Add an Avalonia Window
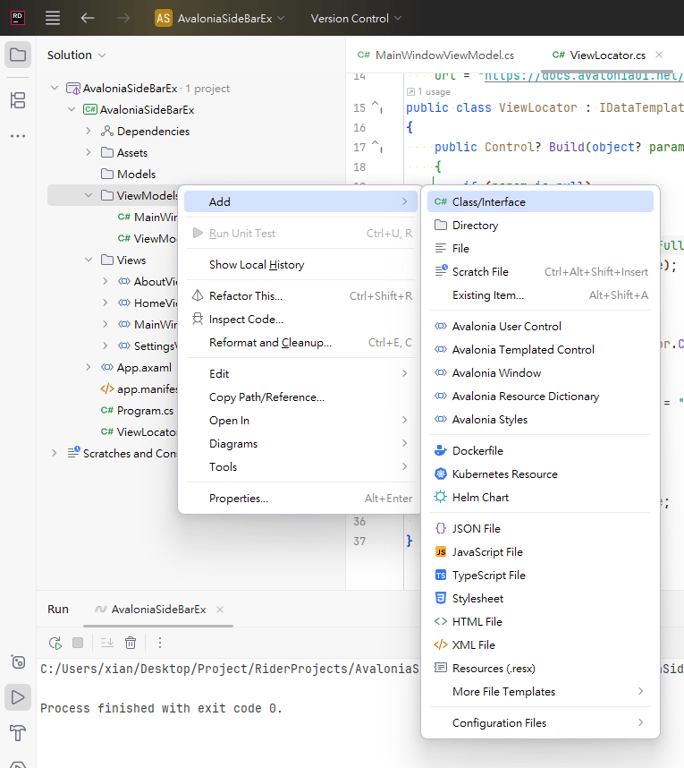Screen dimensions: 684x768 click(x=540, y=373)
